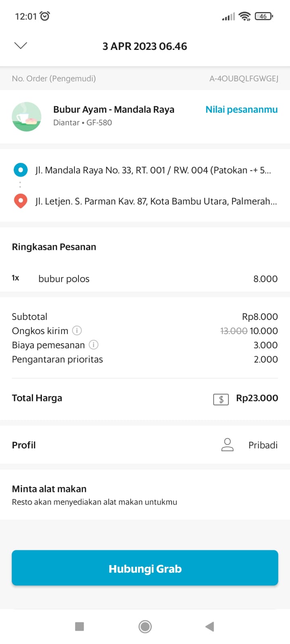The image size is (290, 644).
Task: Open the Nilai pesananmu link
Action: click(241, 109)
